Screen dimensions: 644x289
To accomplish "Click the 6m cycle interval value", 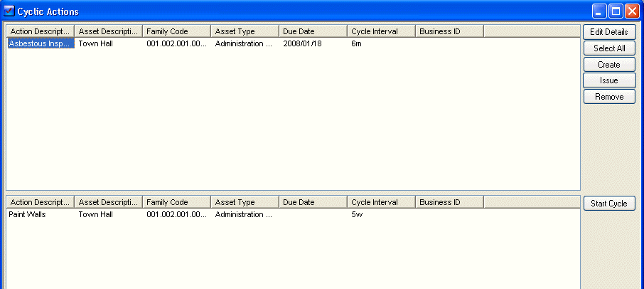I will click(x=356, y=43).
